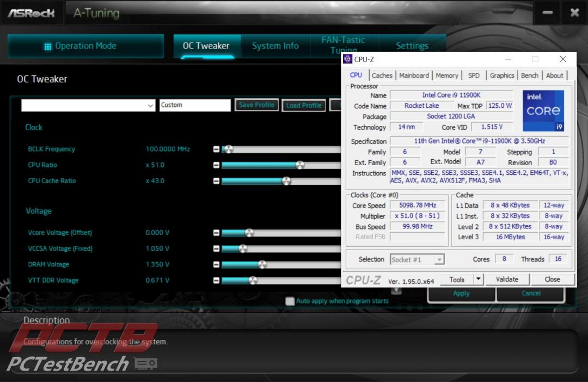The height and width of the screenshot is (382, 588).
Task: Click the Cancel button in A-Tuning
Action: pyautogui.click(x=531, y=293)
